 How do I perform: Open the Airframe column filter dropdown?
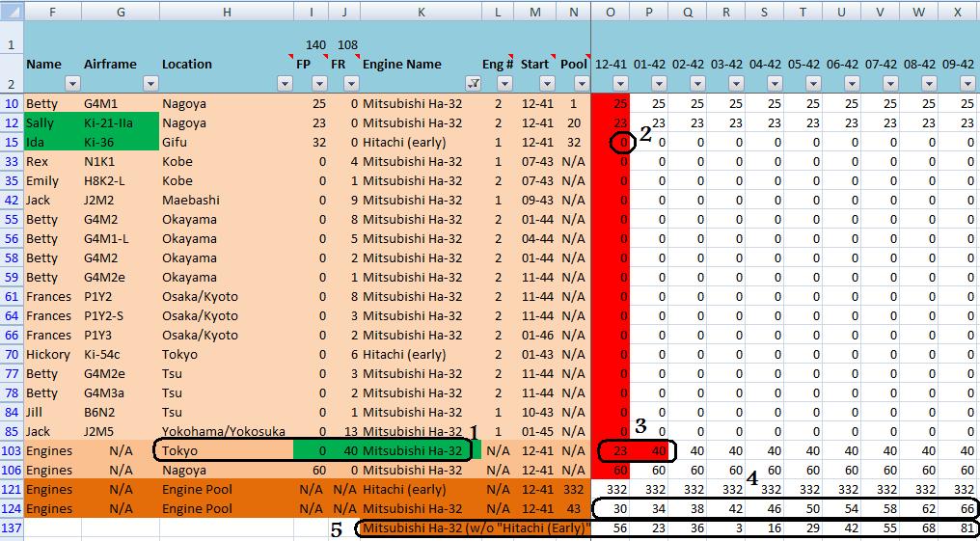150,84
